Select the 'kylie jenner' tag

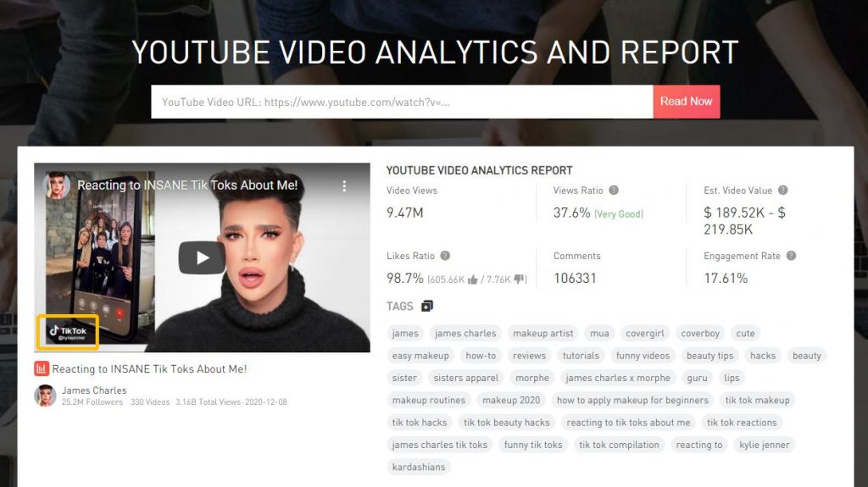(765, 445)
